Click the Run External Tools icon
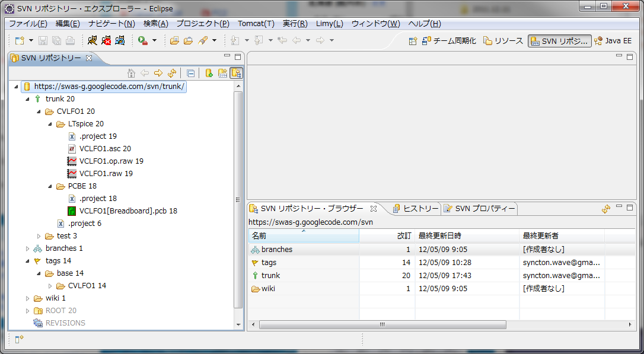 pos(143,40)
